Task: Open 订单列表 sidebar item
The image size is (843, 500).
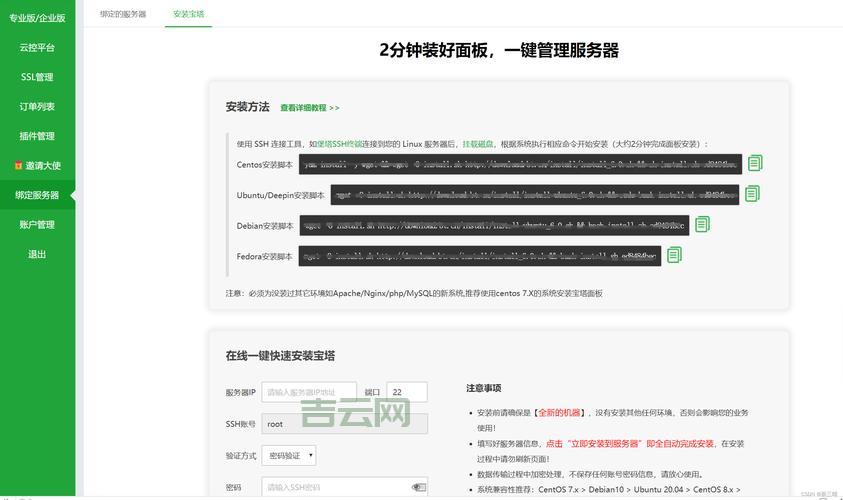Action: pos(37,106)
